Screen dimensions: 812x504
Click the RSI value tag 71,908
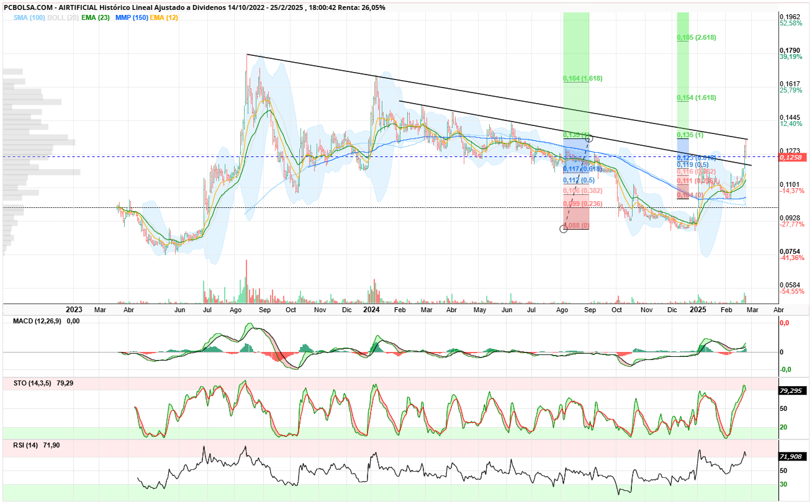click(793, 456)
